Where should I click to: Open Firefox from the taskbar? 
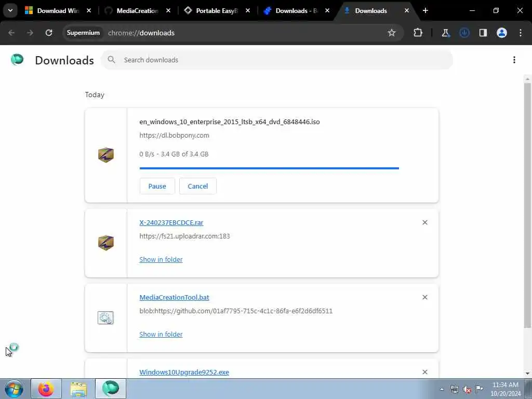point(46,389)
